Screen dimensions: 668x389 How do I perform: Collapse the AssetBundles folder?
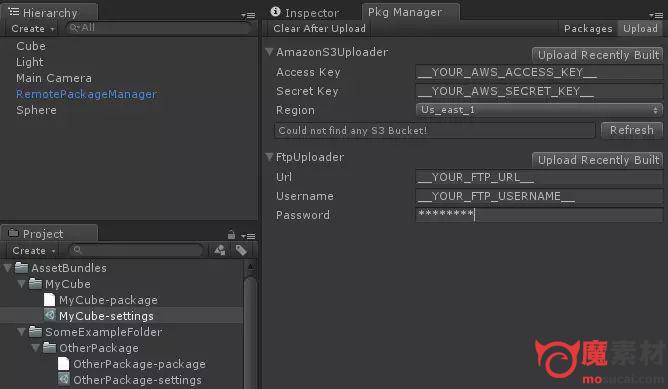click(x=8, y=268)
